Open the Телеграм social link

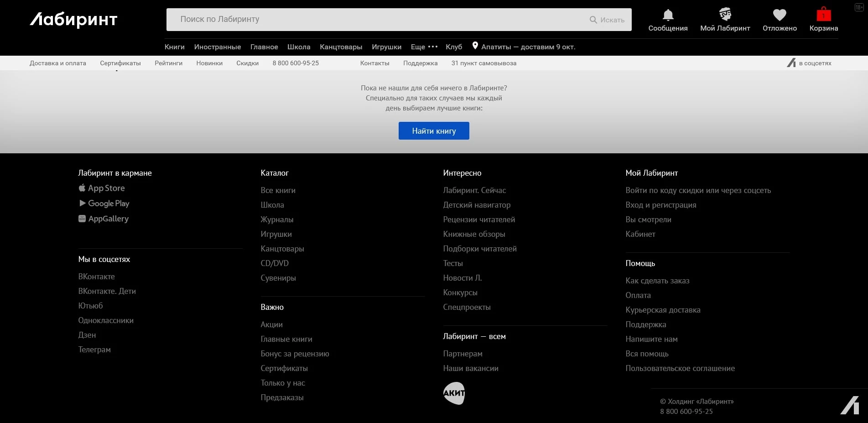pos(94,350)
